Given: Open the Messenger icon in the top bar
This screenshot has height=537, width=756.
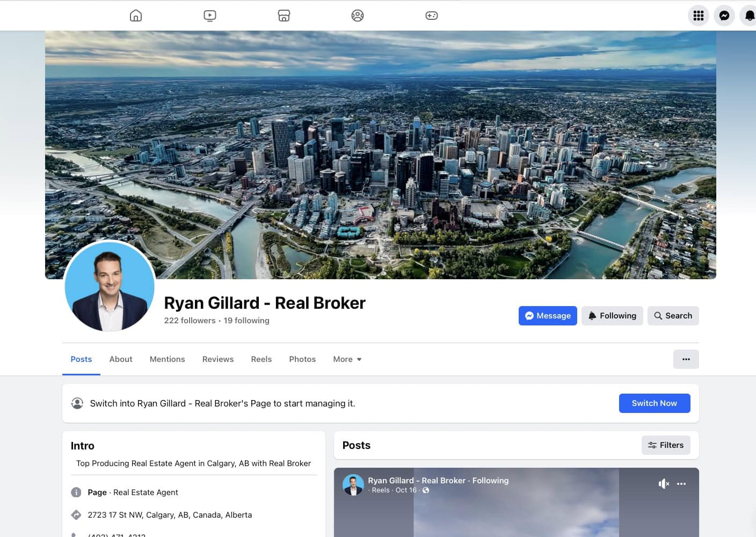Looking at the screenshot, I should tap(724, 16).
